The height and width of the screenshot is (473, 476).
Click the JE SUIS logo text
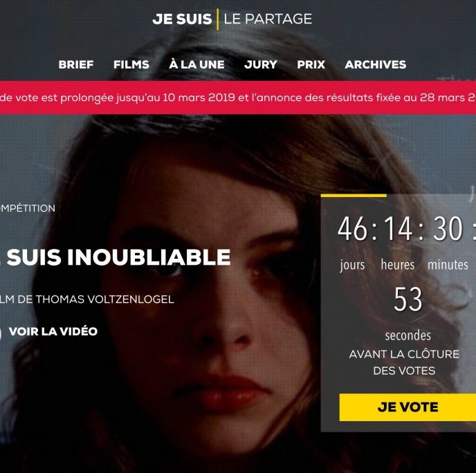[x=182, y=19]
